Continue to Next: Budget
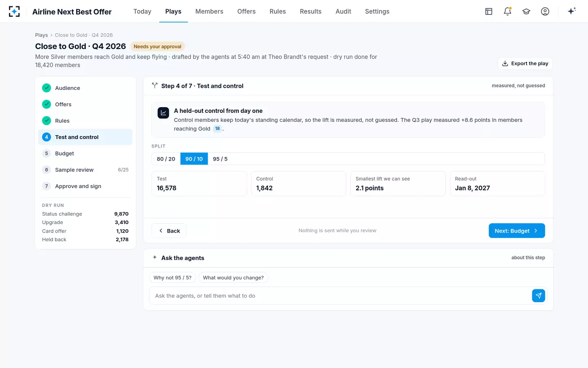This screenshot has height=368, width=588. [x=517, y=231]
